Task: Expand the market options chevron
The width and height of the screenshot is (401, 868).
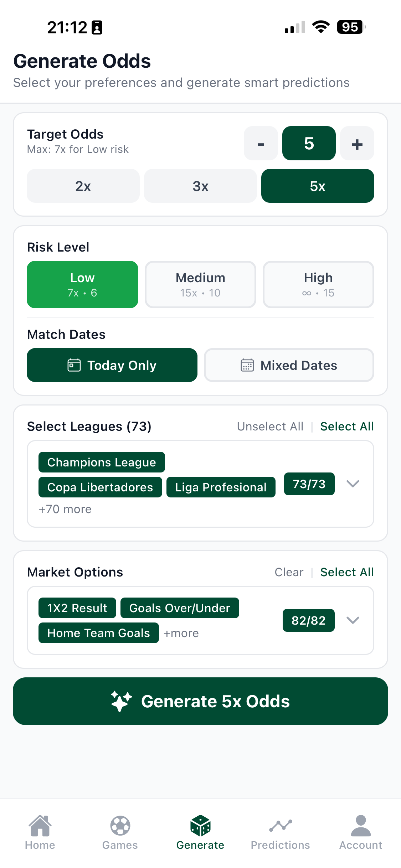Action: point(353,620)
